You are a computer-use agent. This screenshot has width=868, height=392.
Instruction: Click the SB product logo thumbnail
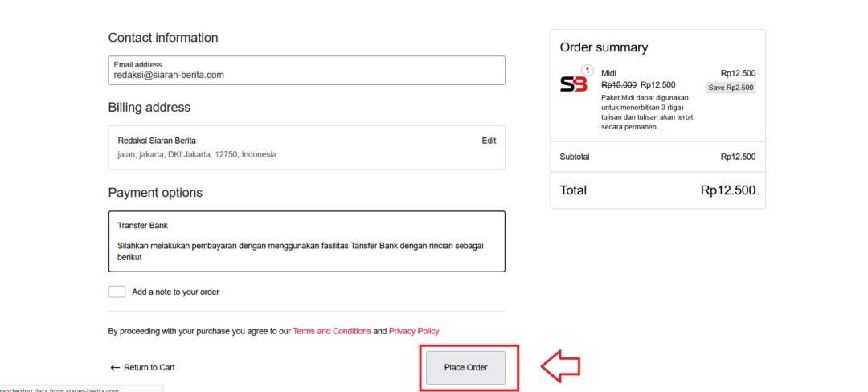[x=573, y=84]
